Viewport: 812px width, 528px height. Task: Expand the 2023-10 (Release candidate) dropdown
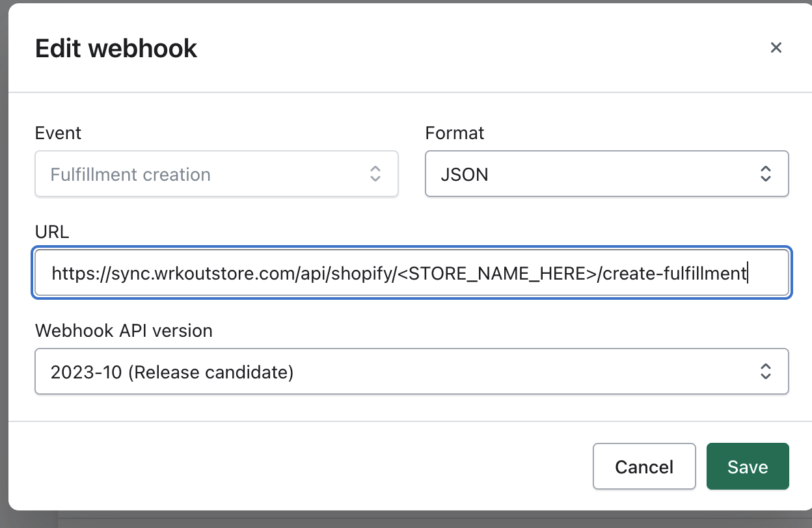(x=390, y=371)
